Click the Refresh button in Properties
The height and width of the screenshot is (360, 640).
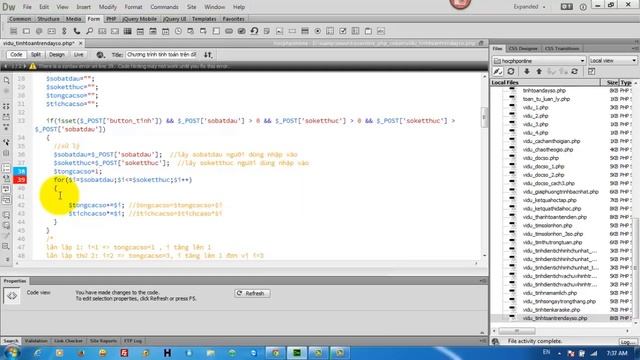[x=252, y=293]
